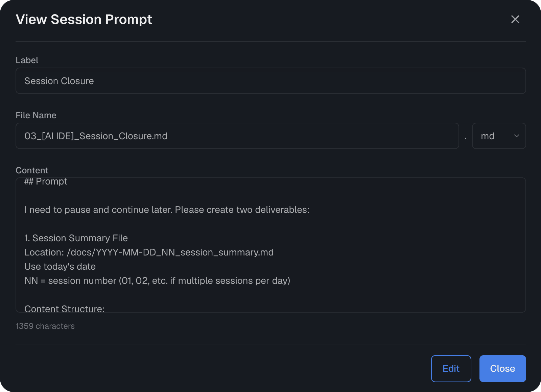
Task: Click the 1359 characters counter
Action: coord(45,326)
